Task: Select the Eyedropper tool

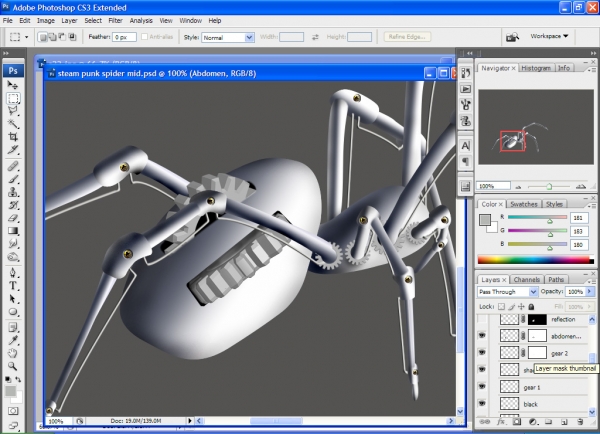Action: (13, 340)
